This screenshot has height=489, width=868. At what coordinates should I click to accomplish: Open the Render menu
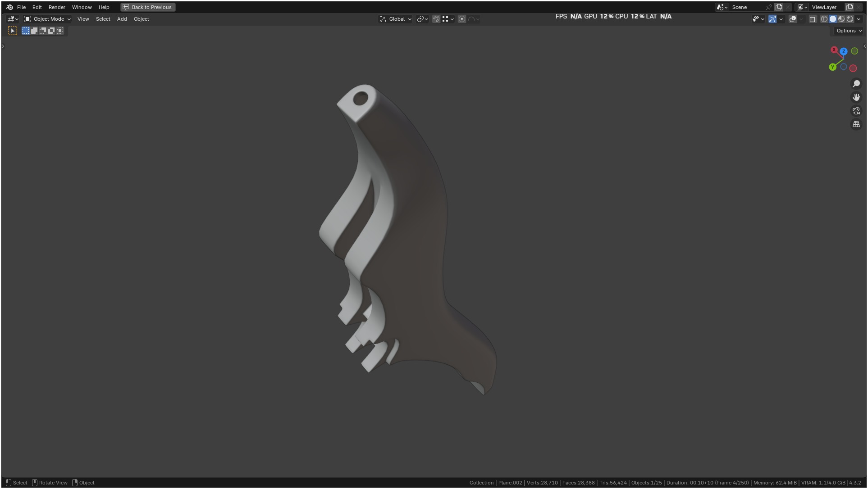point(57,7)
